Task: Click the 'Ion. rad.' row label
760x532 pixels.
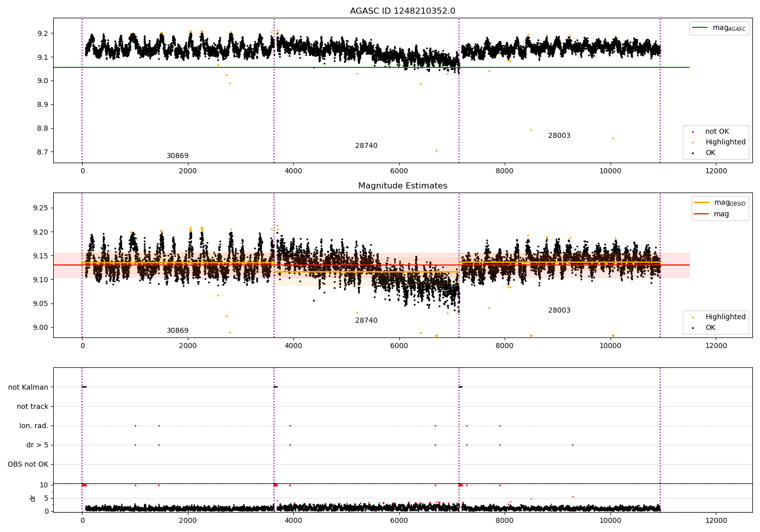Action: [34, 426]
